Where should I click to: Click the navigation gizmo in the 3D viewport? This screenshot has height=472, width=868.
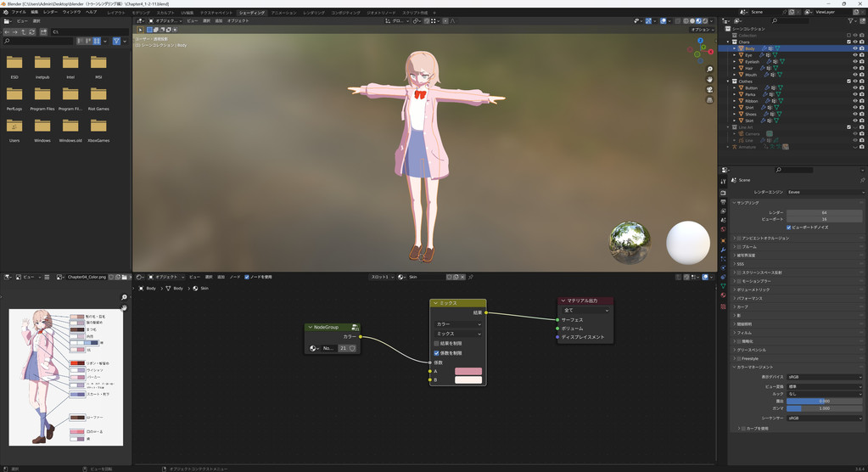click(x=701, y=49)
